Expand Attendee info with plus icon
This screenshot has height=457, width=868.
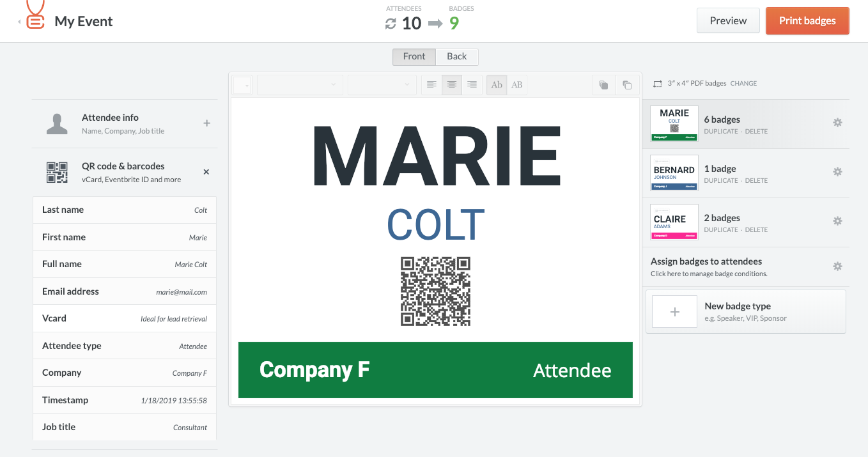[x=206, y=123]
